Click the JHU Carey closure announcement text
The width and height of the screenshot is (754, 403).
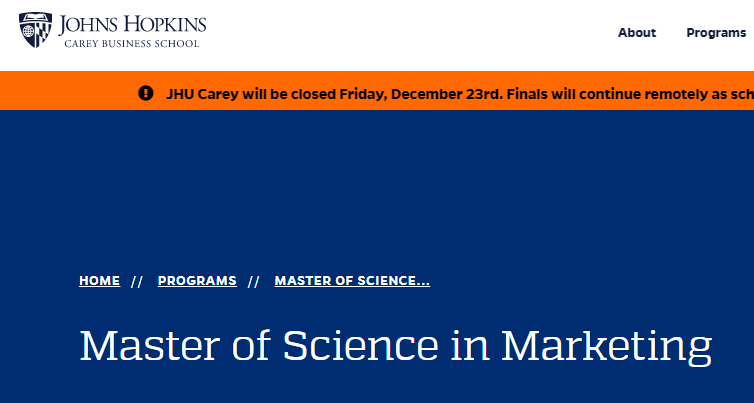(460, 94)
